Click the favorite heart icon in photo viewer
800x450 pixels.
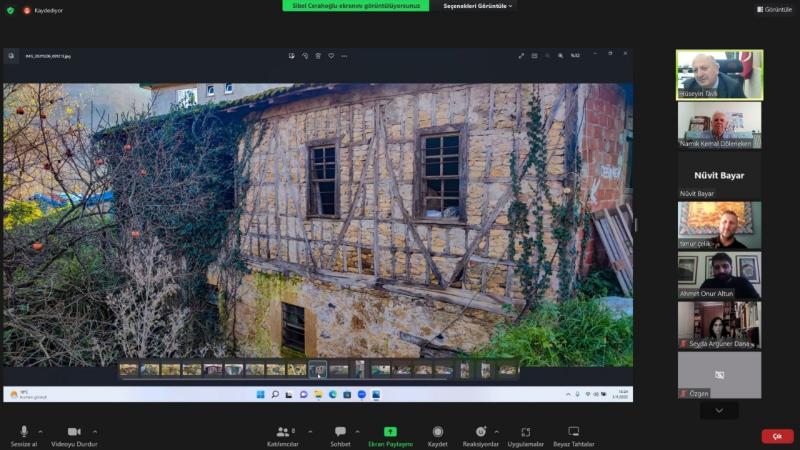point(331,56)
